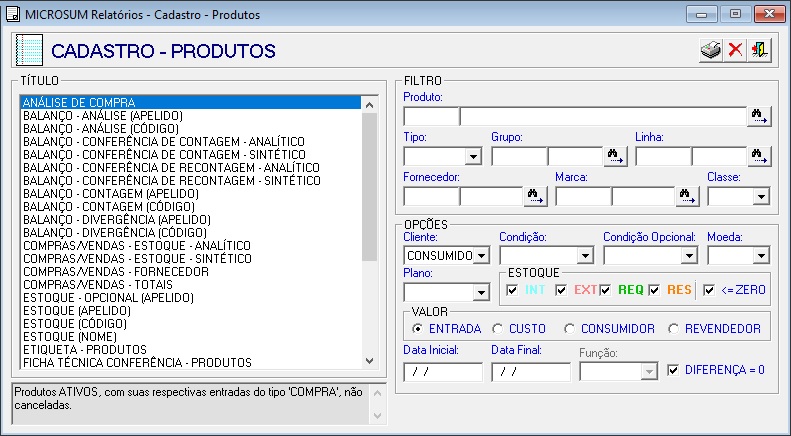Click the notebook icon beside CADASTRO - PRODUTOS
The image size is (791, 436).
(x=29, y=50)
